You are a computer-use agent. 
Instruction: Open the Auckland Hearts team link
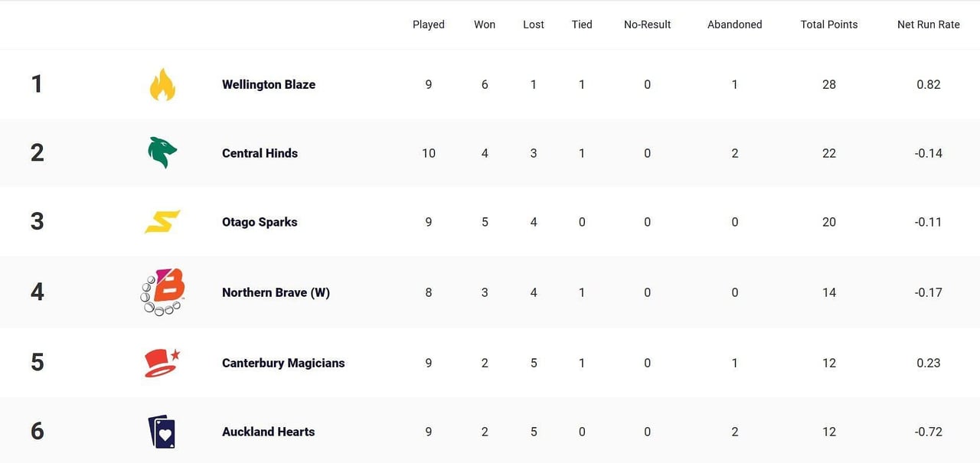pyautogui.click(x=268, y=432)
